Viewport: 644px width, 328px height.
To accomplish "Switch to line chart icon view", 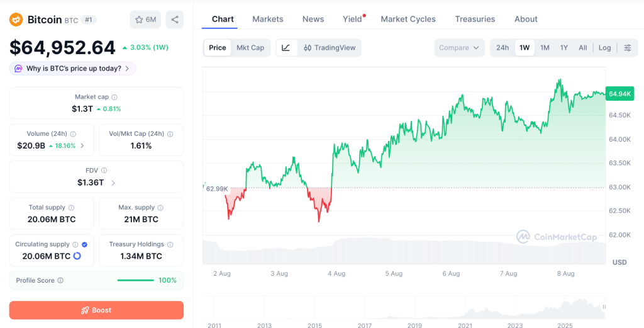I will tap(286, 48).
